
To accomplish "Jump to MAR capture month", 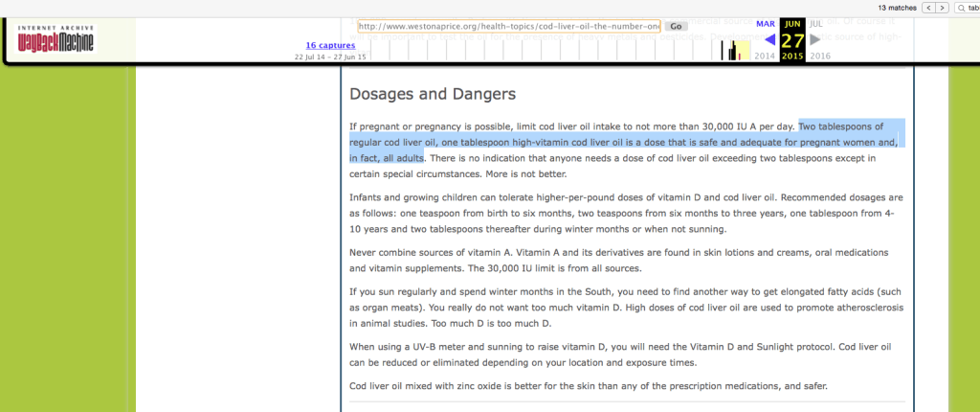I will click(x=766, y=23).
